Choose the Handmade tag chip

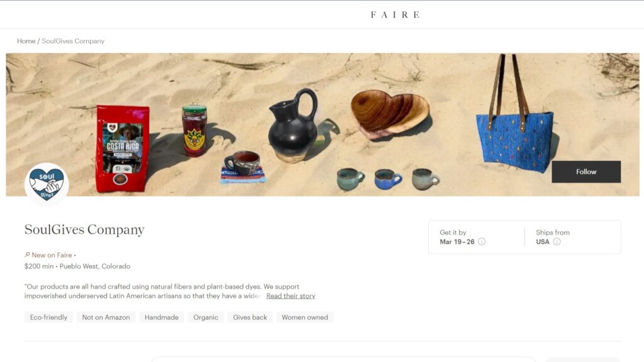click(162, 317)
